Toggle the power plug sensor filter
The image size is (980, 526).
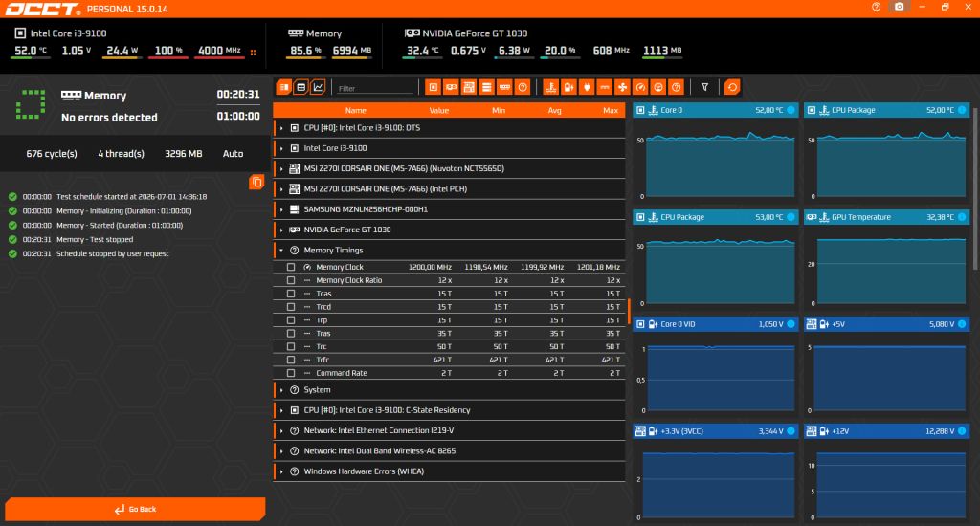(587, 87)
